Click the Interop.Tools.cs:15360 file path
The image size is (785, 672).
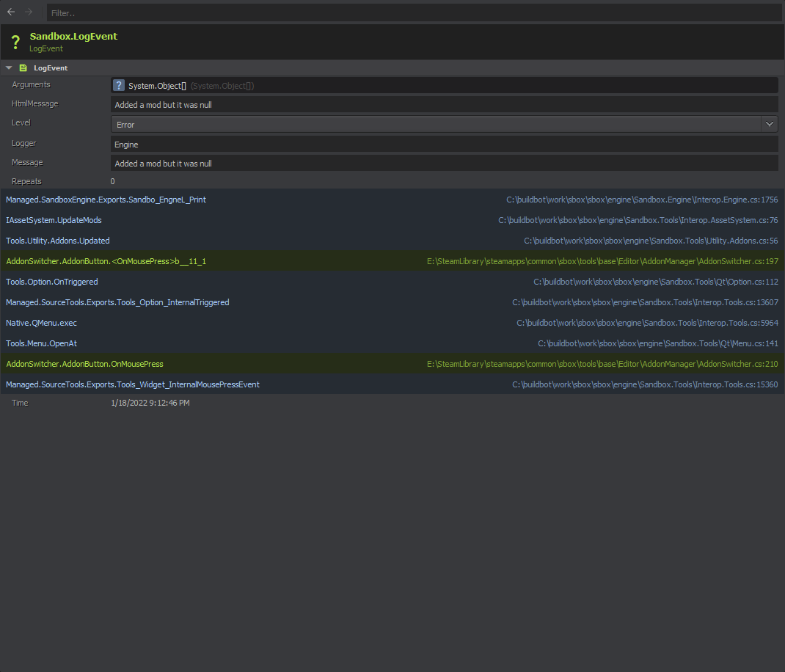645,384
